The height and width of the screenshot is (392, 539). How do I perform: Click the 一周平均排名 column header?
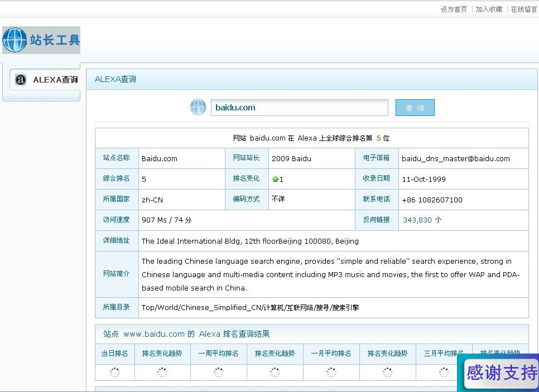218,354
